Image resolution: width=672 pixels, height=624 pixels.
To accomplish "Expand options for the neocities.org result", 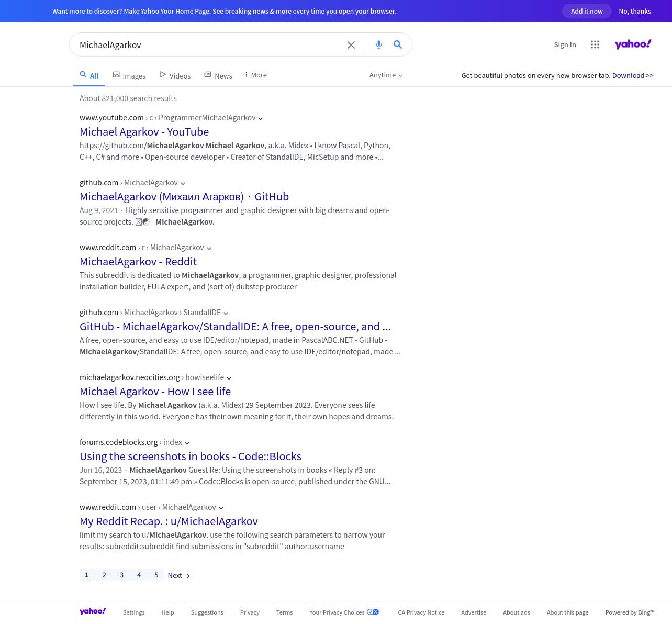I will click(x=229, y=378).
